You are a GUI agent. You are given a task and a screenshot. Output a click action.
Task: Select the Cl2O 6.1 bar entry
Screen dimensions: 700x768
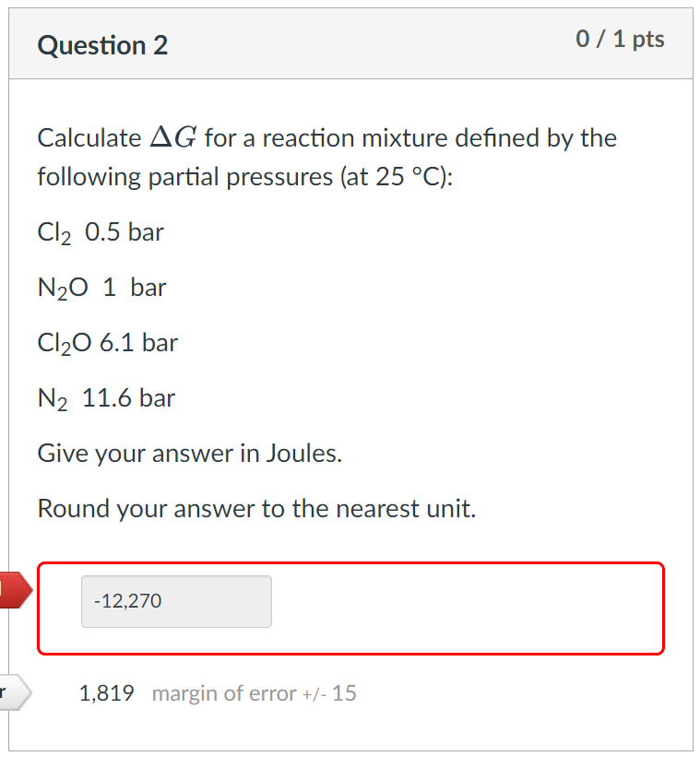pos(107,343)
